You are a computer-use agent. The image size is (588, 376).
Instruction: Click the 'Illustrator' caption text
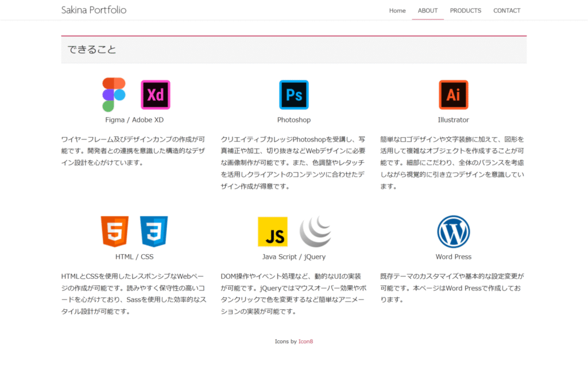point(454,120)
